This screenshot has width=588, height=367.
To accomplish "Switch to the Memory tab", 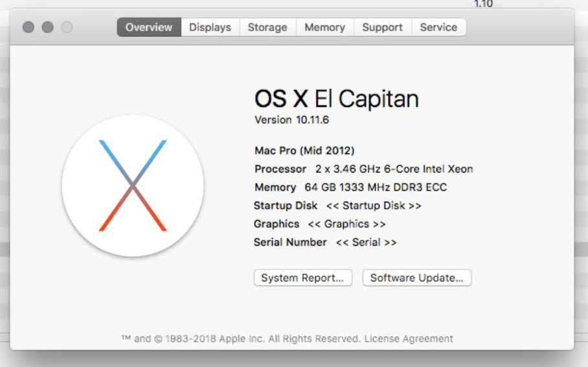I will point(324,27).
